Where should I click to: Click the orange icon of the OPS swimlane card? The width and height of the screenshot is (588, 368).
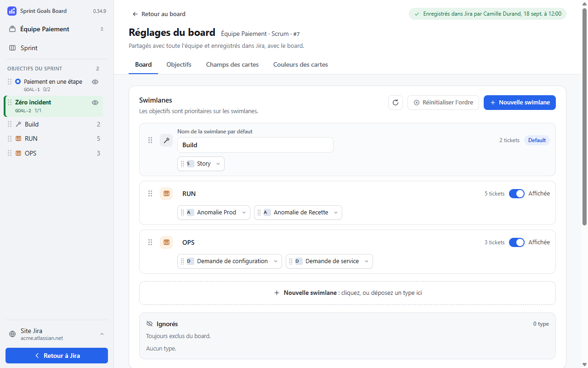click(166, 242)
